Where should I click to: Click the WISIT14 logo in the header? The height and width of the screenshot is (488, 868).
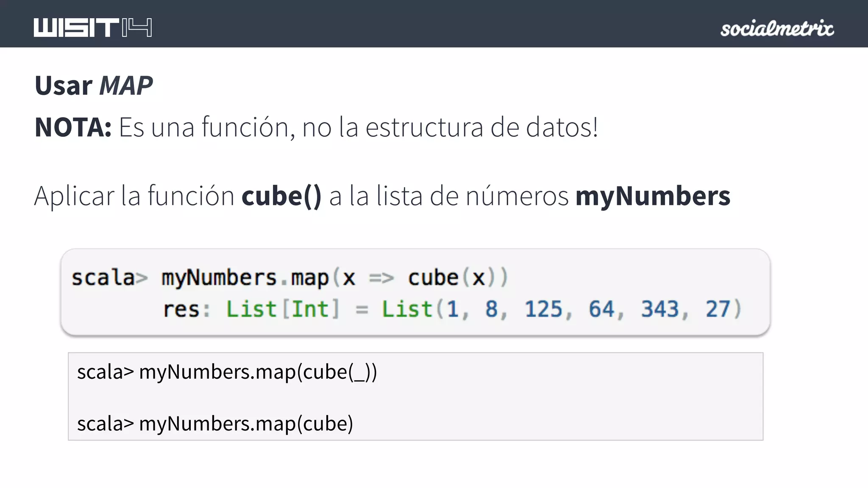(x=93, y=28)
